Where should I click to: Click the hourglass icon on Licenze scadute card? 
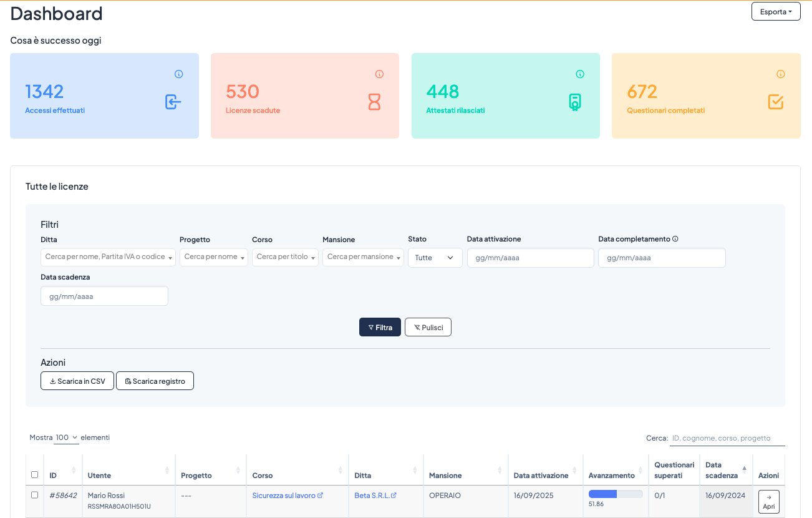pos(374,102)
